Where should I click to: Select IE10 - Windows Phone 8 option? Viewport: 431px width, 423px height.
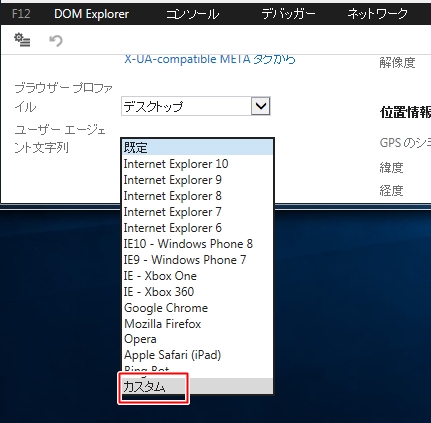(x=197, y=244)
